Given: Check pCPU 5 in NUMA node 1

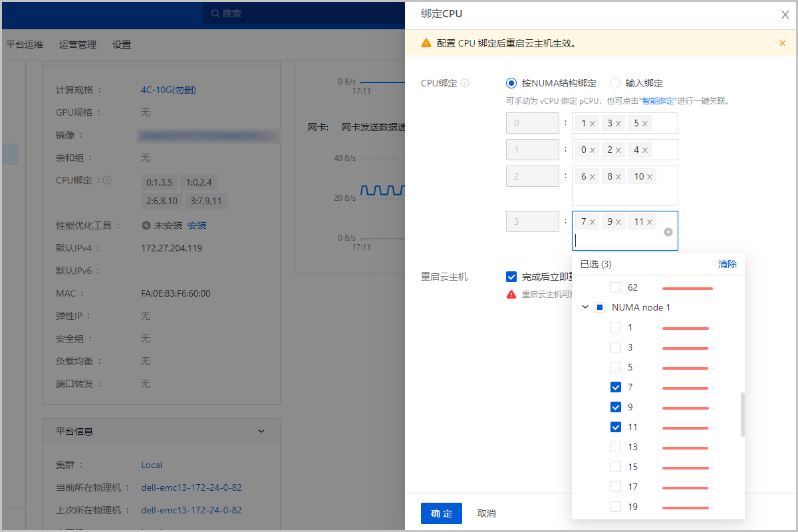Looking at the screenshot, I should (x=616, y=367).
